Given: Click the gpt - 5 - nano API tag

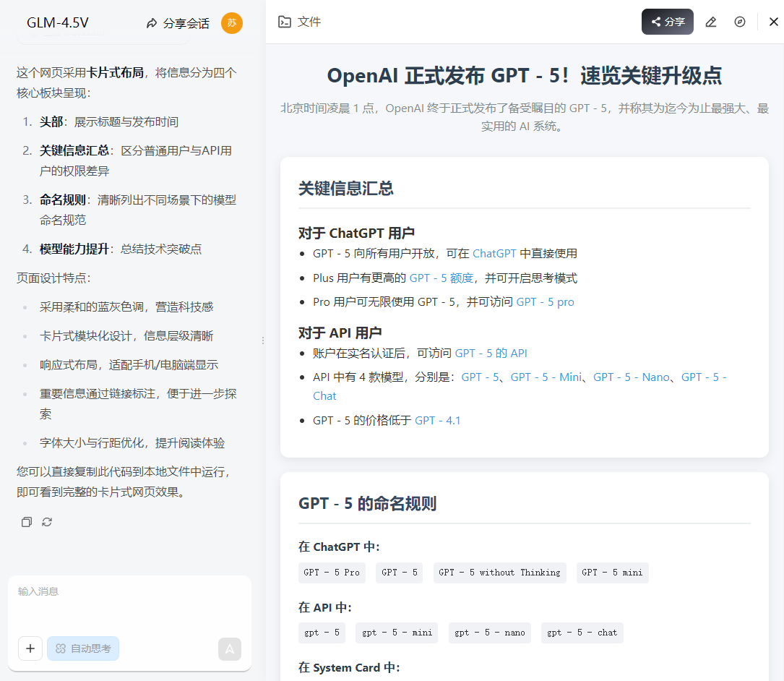Looking at the screenshot, I should 489,633.
